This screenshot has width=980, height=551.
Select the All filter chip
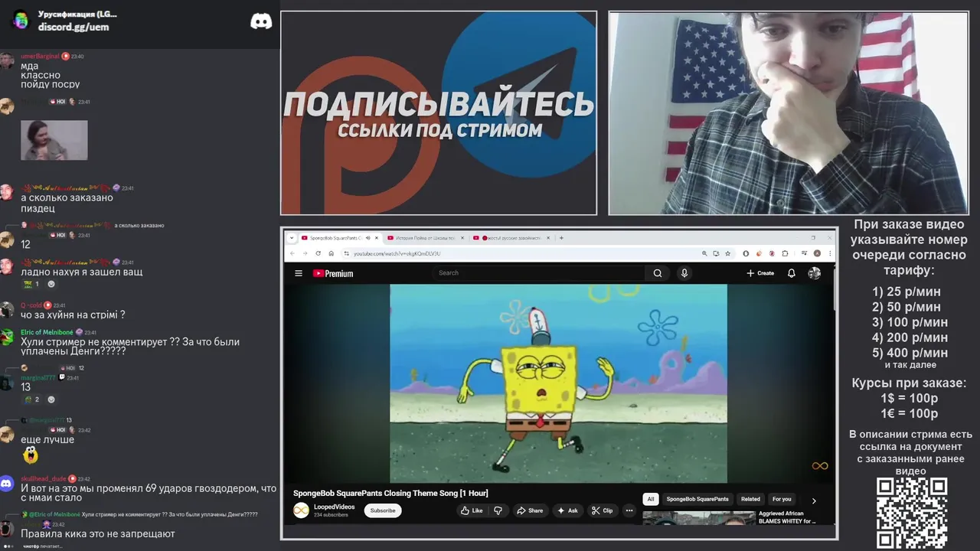point(651,499)
